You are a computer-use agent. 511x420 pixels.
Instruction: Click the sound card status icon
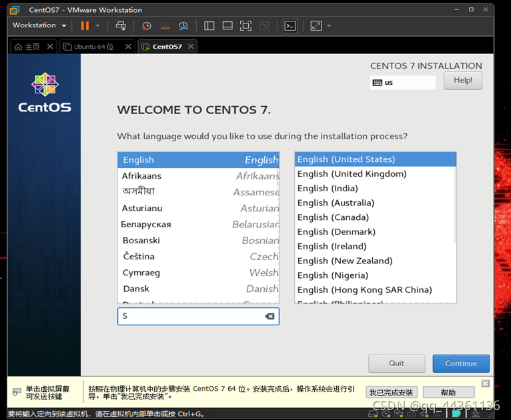(425, 414)
